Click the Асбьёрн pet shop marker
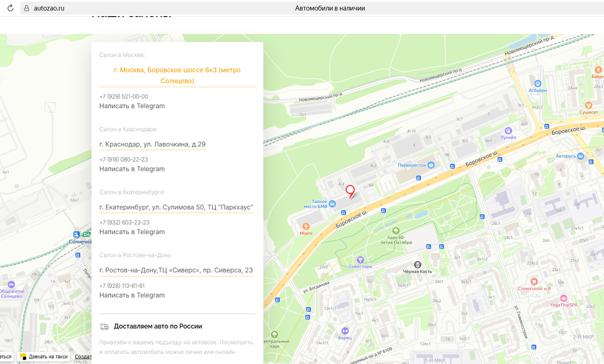Screen dimensions: 604x364 point(538,83)
